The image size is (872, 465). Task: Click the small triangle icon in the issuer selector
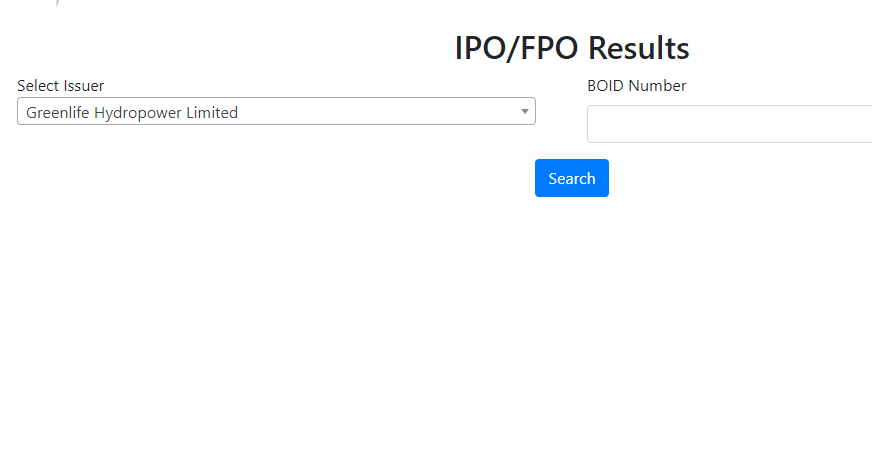coord(524,111)
